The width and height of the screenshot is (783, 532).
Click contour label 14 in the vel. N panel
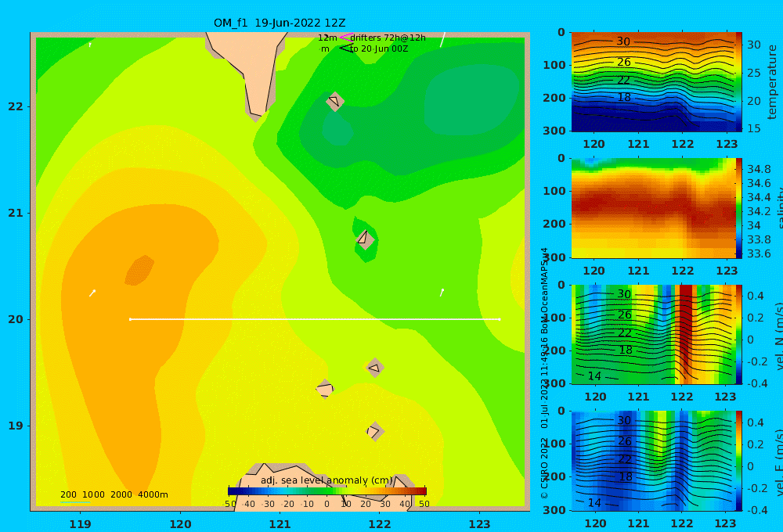pyautogui.click(x=594, y=376)
